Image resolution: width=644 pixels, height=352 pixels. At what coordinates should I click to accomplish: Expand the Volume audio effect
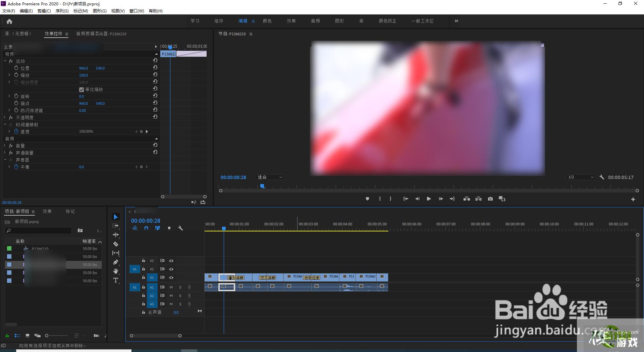[x=5, y=146]
